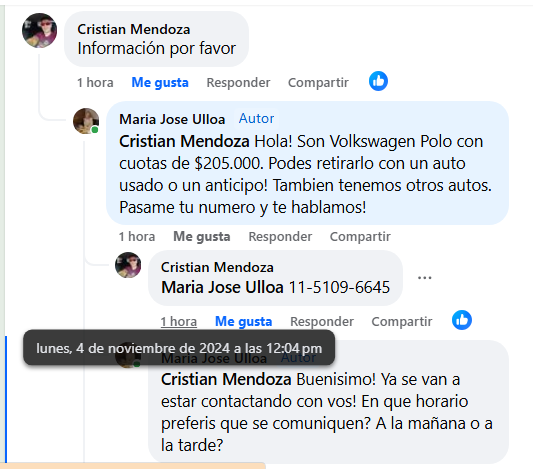Click Compartir under phone number comment
This screenshot has height=469, width=533.
tap(402, 322)
